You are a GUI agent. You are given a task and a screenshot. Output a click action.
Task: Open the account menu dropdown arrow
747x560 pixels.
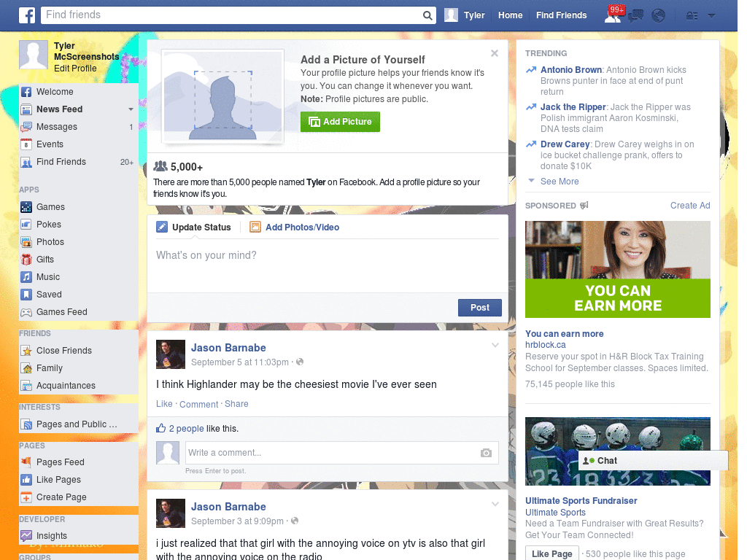[711, 16]
